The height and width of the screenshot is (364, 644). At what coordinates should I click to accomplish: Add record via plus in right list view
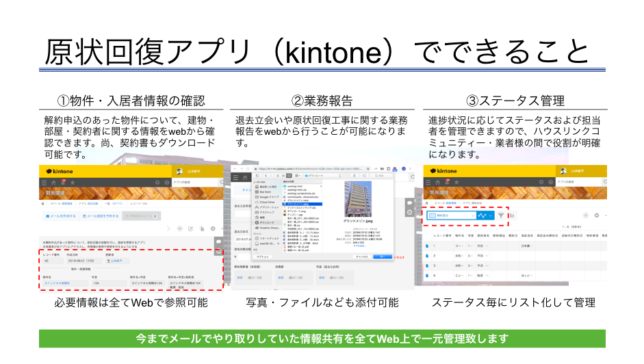[586, 216]
